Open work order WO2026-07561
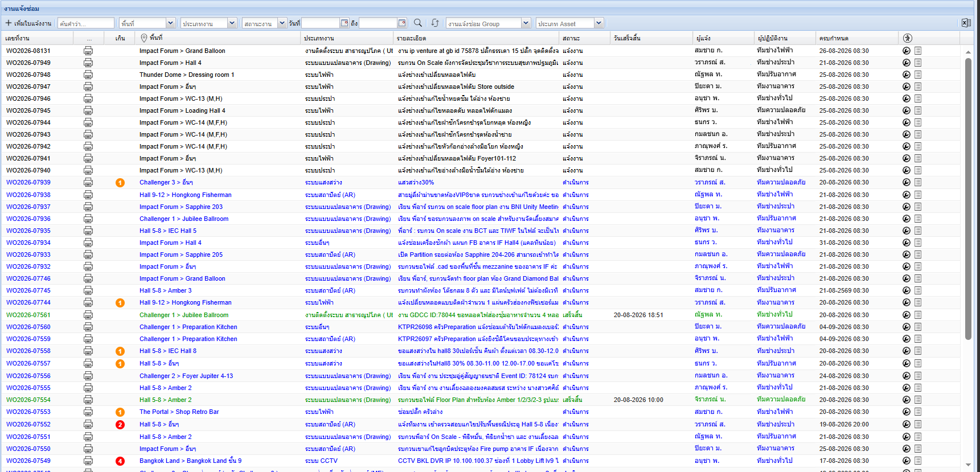The height and width of the screenshot is (472, 980). click(x=28, y=315)
